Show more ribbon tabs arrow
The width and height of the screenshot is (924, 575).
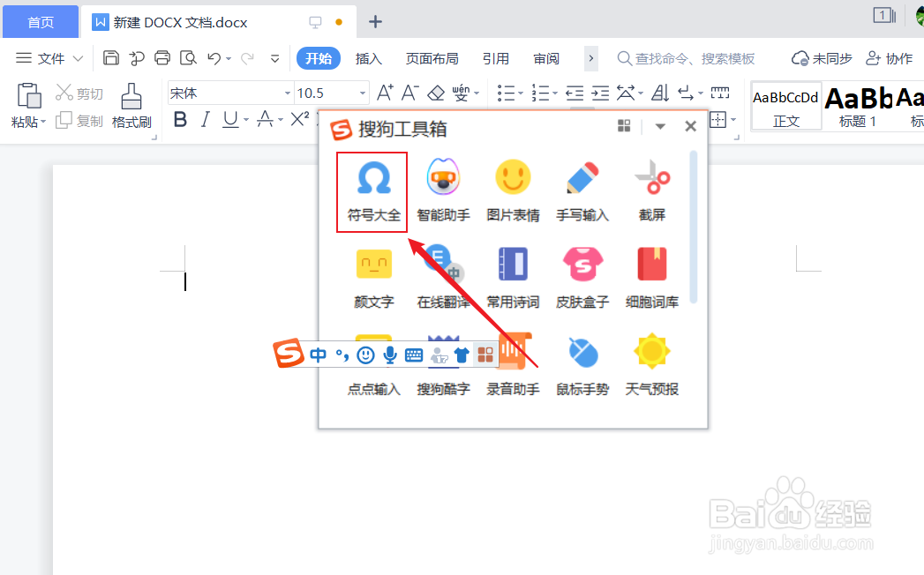(x=590, y=58)
